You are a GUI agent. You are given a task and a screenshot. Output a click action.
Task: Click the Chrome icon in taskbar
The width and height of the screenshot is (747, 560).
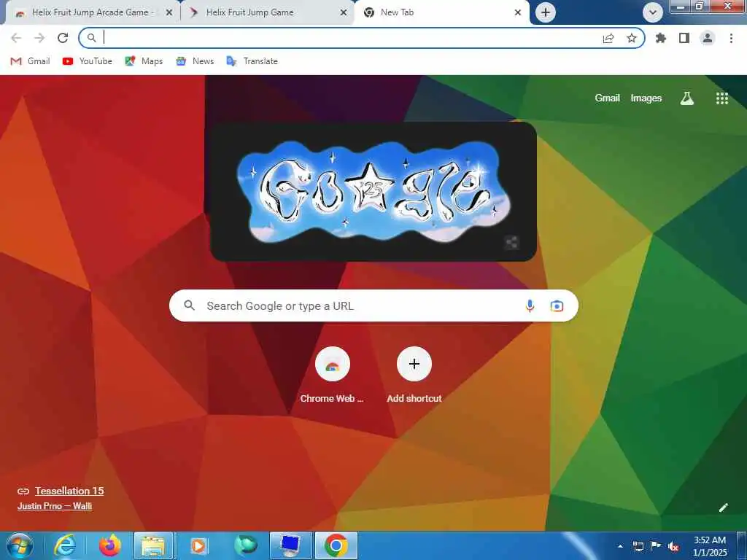tap(336, 545)
